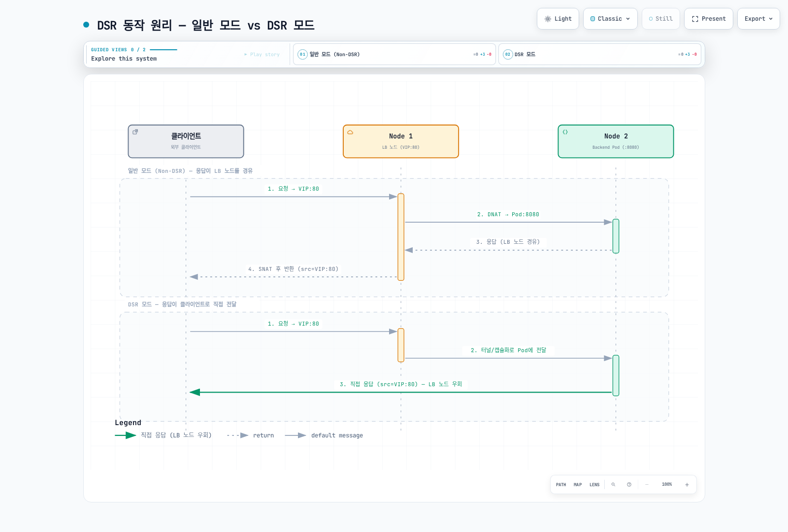Select the DSR 모드 guided view
Image resolution: width=788 pixels, height=532 pixels.
[599, 54]
